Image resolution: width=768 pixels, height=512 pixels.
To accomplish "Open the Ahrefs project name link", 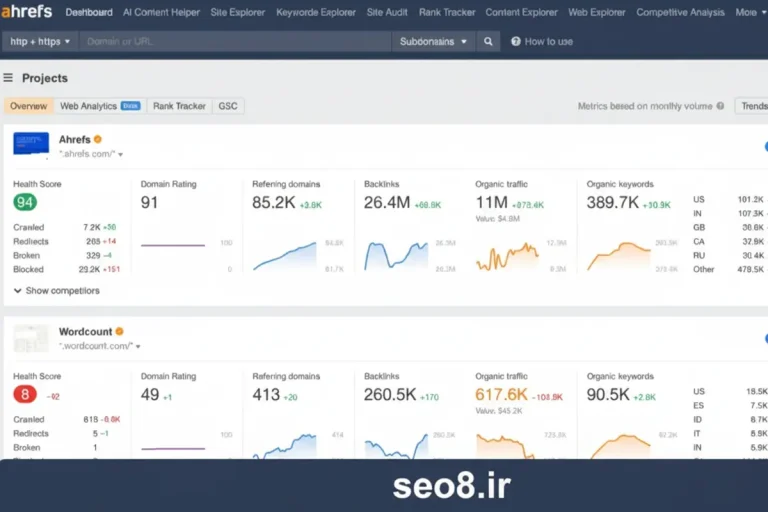I will pos(74,140).
